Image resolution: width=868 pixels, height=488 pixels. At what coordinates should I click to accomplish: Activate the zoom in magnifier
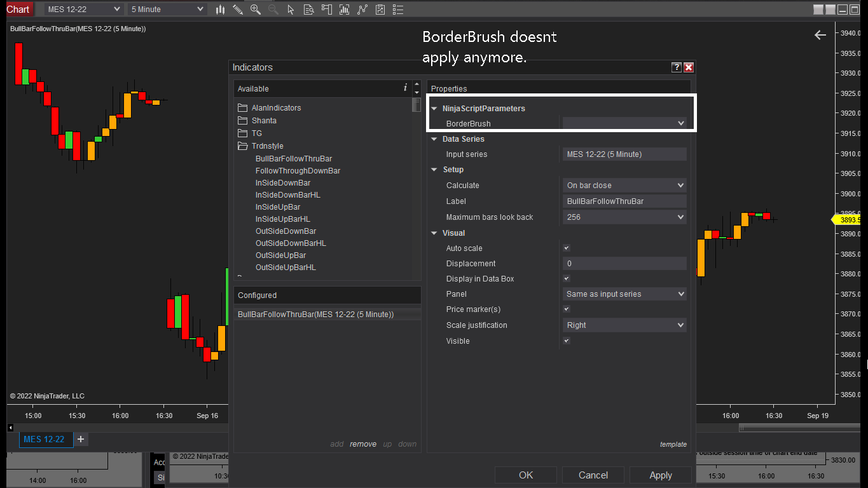pos(256,10)
